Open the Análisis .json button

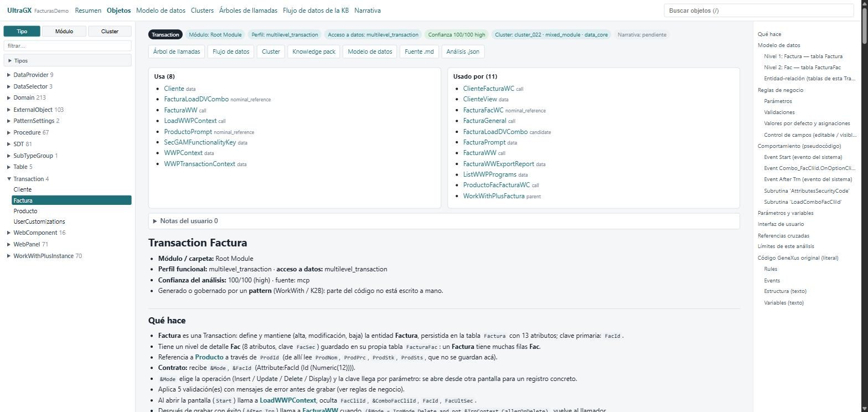pos(463,51)
